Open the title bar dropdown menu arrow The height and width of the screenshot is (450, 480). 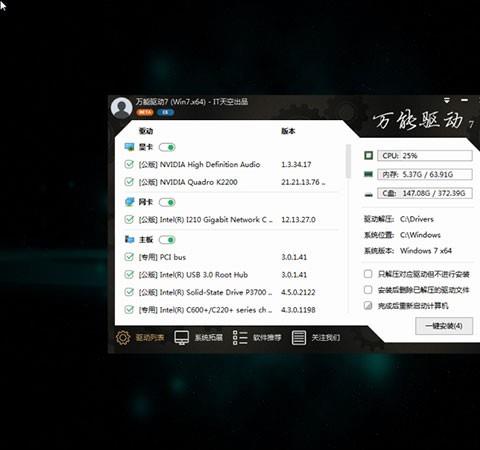pos(447,100)
